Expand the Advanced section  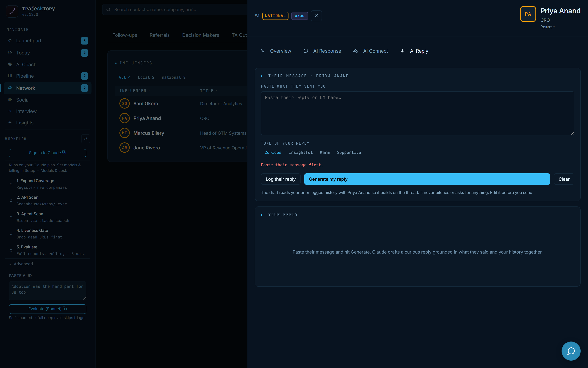click(23, 264)
